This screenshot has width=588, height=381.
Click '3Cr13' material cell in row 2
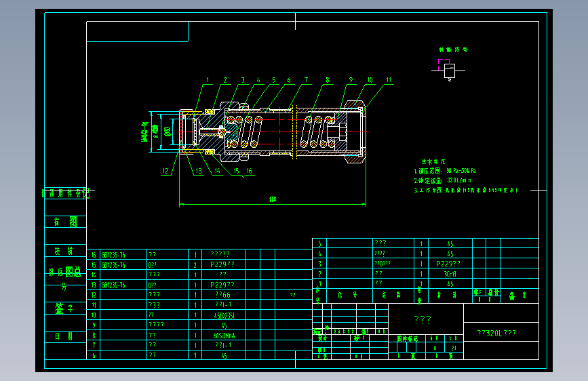coord(450,274)
